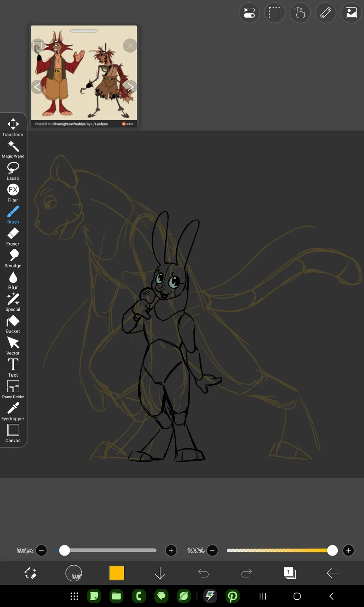Open the reference image material button
364x607 pixels.
pos(351,13)
